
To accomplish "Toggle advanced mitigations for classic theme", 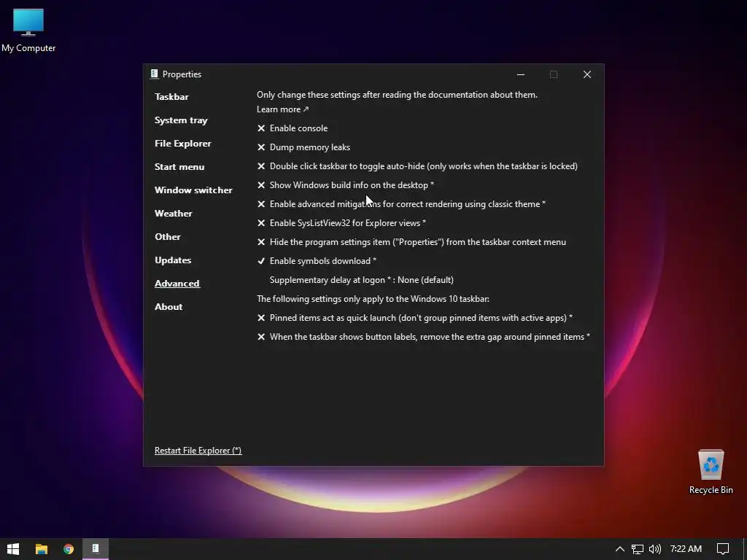I will (401, 204).
